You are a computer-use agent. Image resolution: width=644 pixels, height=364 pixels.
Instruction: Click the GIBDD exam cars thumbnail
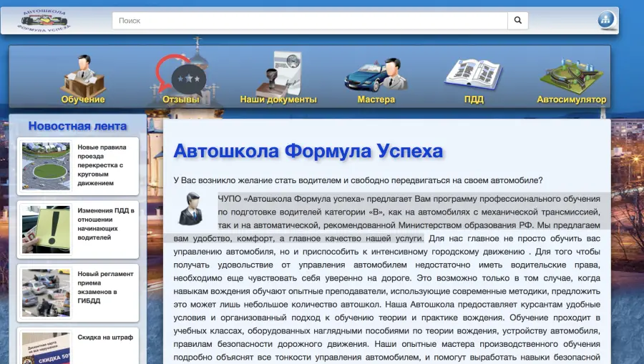(x=46, y=293)
